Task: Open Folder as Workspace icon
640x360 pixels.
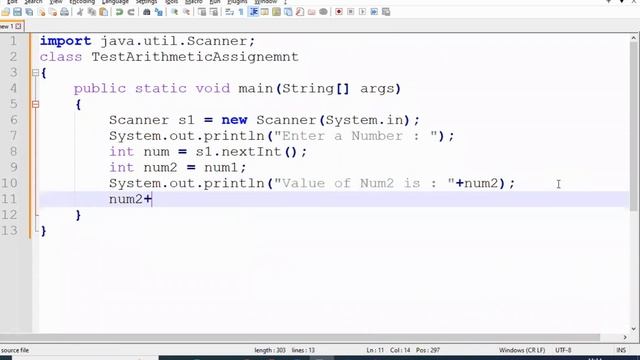Action: (312, 12)
